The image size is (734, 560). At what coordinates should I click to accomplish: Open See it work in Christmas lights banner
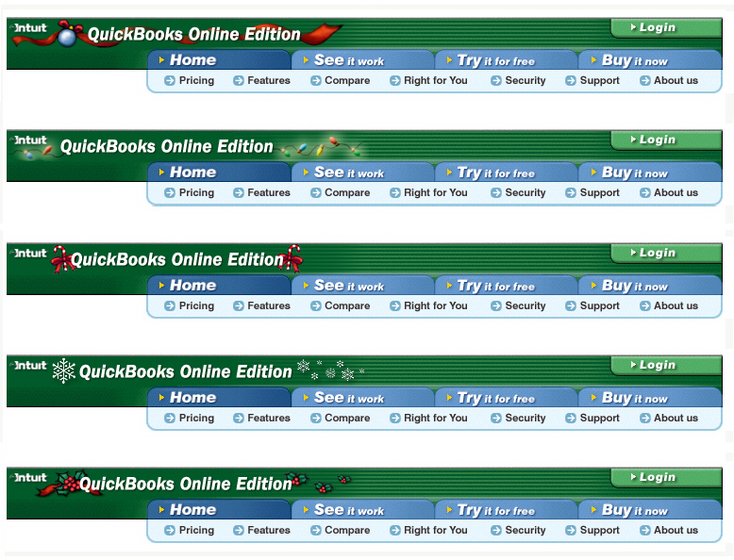363,173
